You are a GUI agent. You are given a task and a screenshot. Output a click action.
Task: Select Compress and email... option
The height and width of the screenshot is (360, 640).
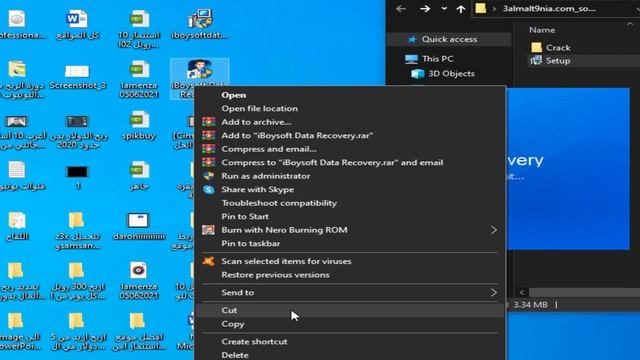(269, 149)
